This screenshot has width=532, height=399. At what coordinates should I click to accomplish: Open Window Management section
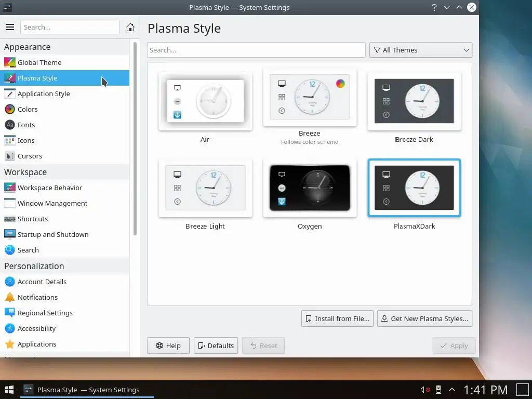pos(64,203)
